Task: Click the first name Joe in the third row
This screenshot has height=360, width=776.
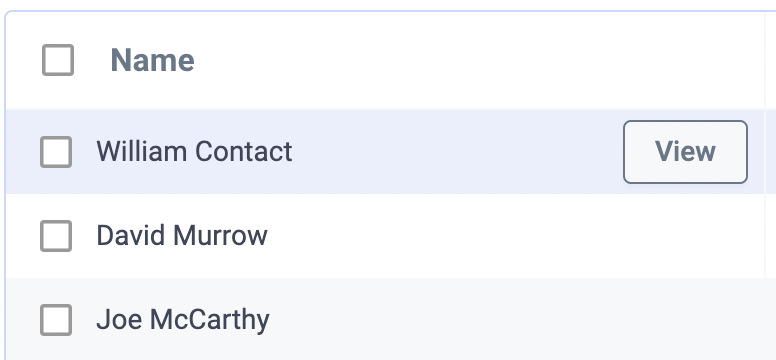Action: pyautogui.click(x=120, y=320)
